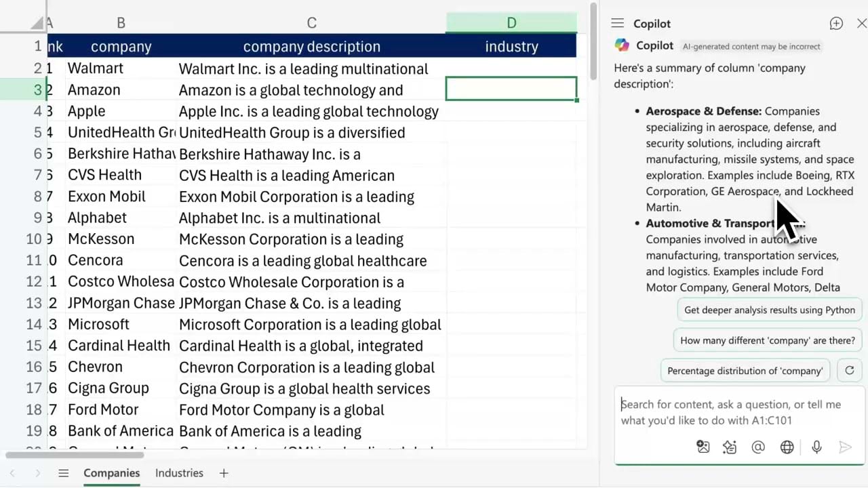
Task: Click the 'McKesson' company cell
Action: 121,239
